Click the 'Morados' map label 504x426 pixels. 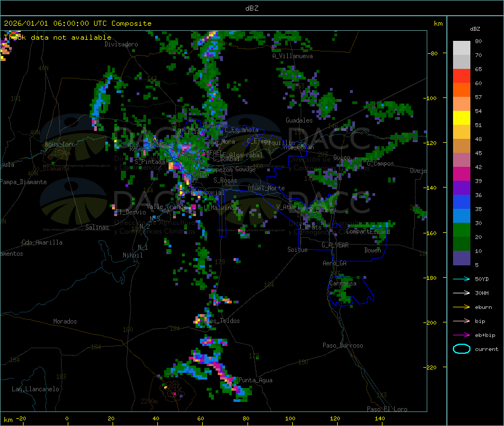65,321
